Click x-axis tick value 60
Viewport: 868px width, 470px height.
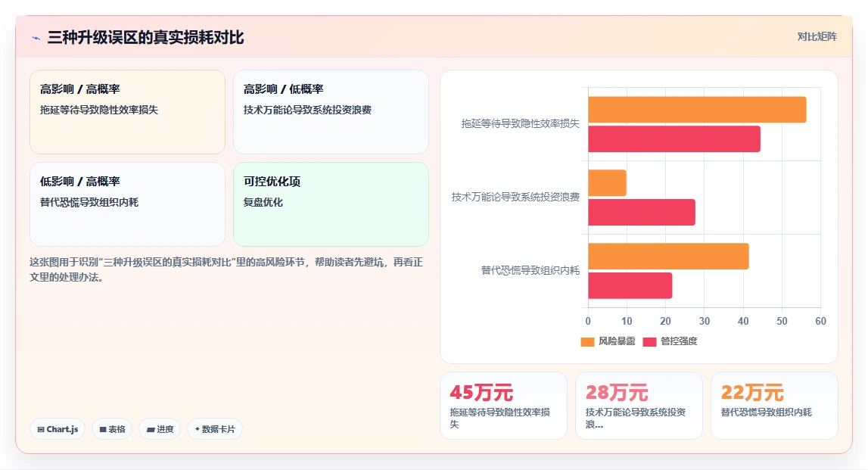coord(820,321)
